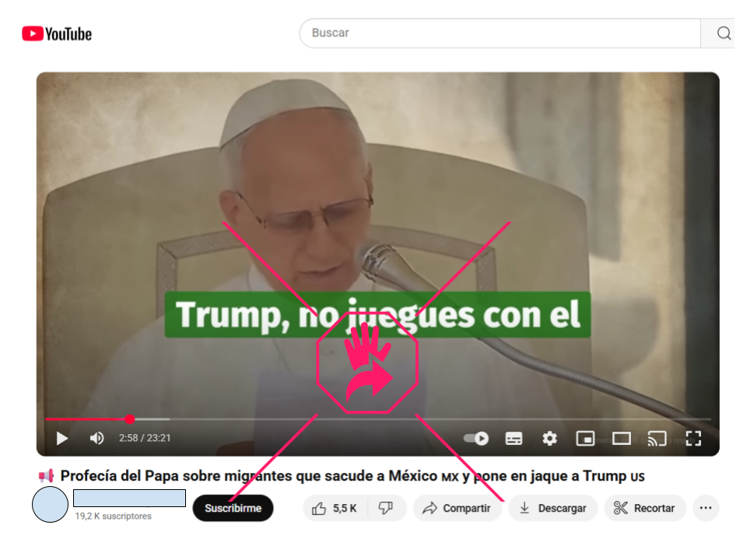
Task: Cast the video to a TV
Action: point(657,439)
